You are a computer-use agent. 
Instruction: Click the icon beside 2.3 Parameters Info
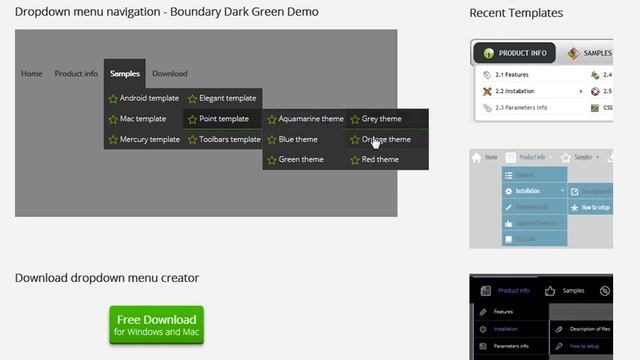(487, 108)
